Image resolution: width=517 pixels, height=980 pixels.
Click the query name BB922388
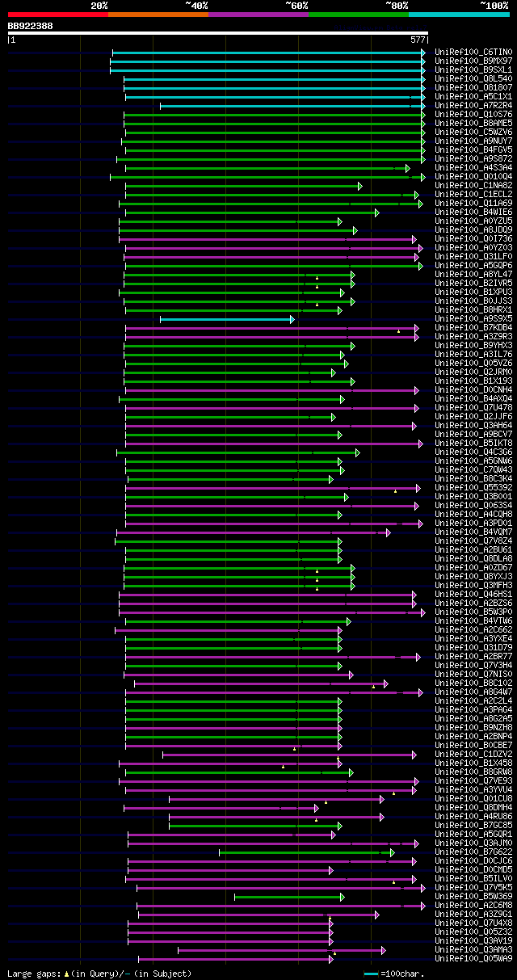(31, 26)
